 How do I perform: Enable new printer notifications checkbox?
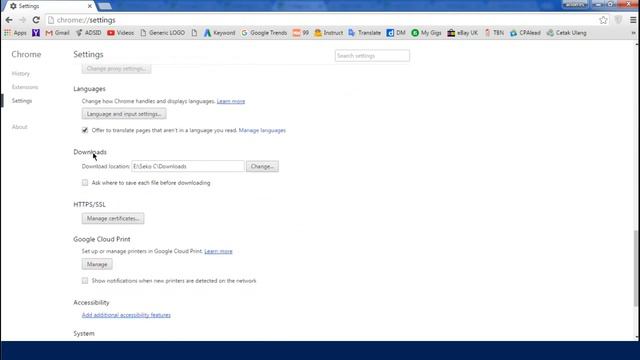(85, 281)
